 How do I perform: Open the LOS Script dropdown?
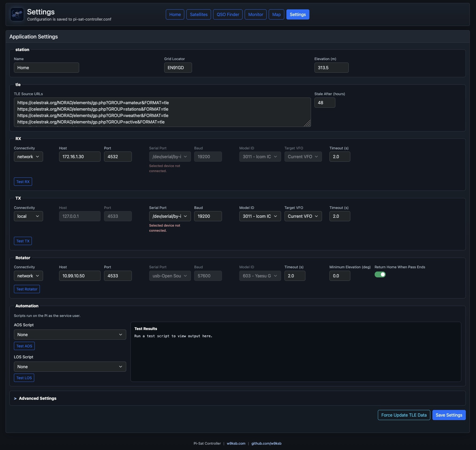click(x=70, y=367)
